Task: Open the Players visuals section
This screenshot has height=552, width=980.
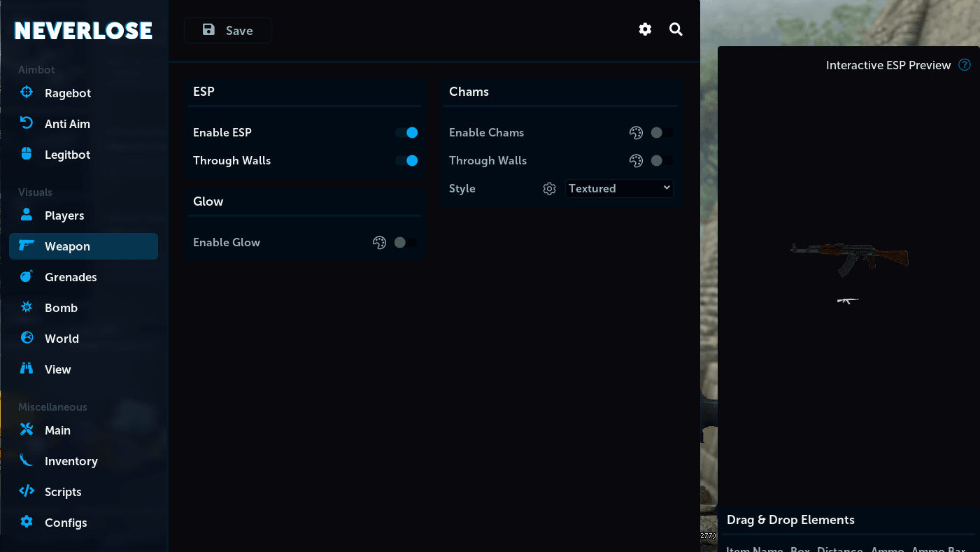Action: tap(83, 215)
